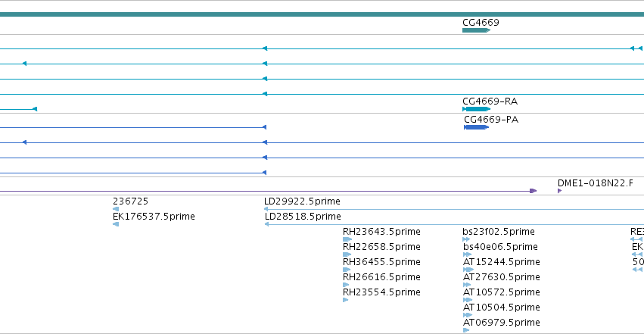Select the glyph under bs23f02.5prime

466,239
